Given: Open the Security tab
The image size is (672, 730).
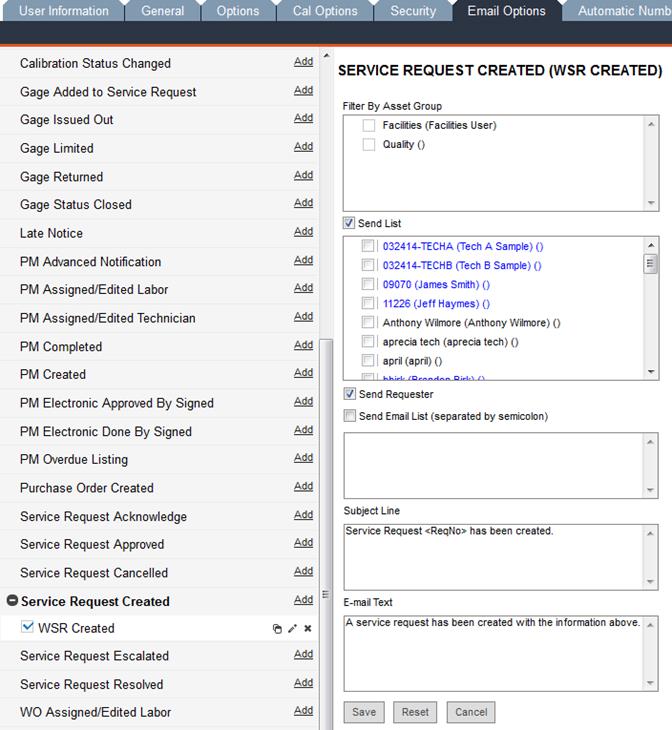Looking at the screenshot, I should (x=413, y=11).
